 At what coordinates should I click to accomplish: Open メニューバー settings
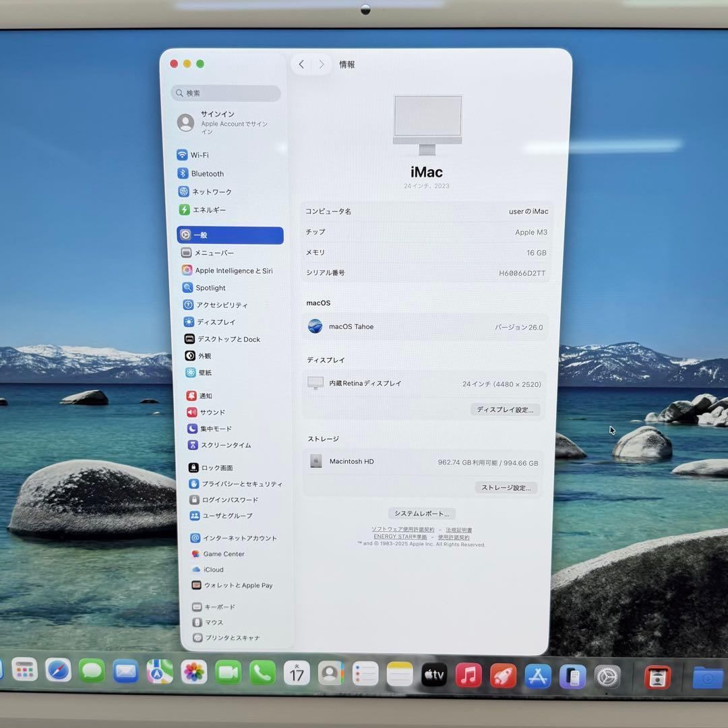click(x=208, y=253)
